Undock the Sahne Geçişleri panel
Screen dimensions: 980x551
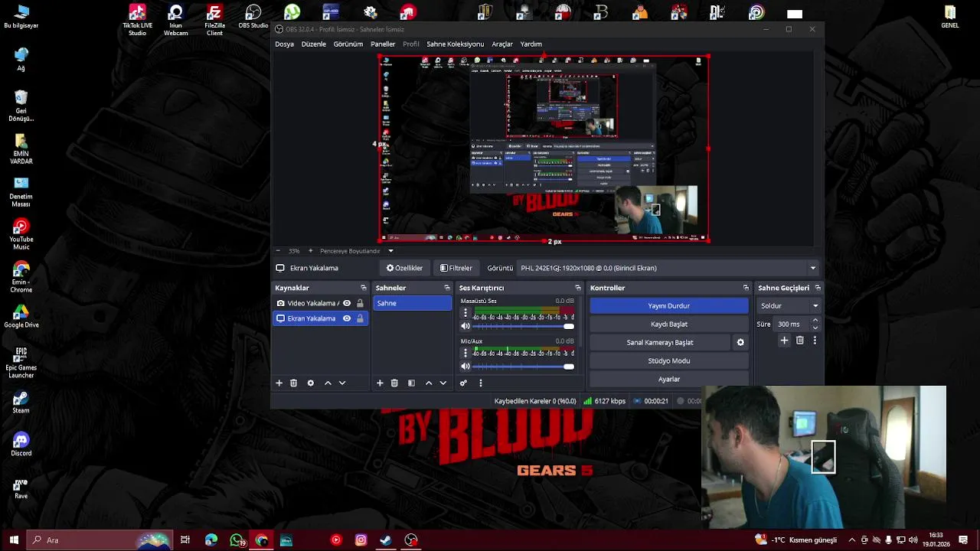818,288
